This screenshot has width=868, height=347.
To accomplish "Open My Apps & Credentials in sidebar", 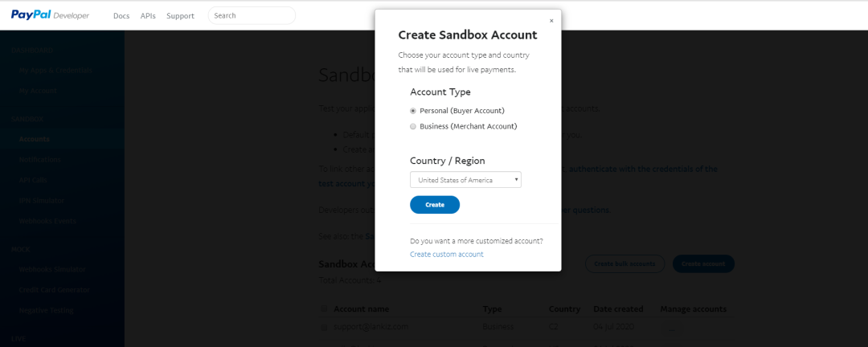I will 55,71.
